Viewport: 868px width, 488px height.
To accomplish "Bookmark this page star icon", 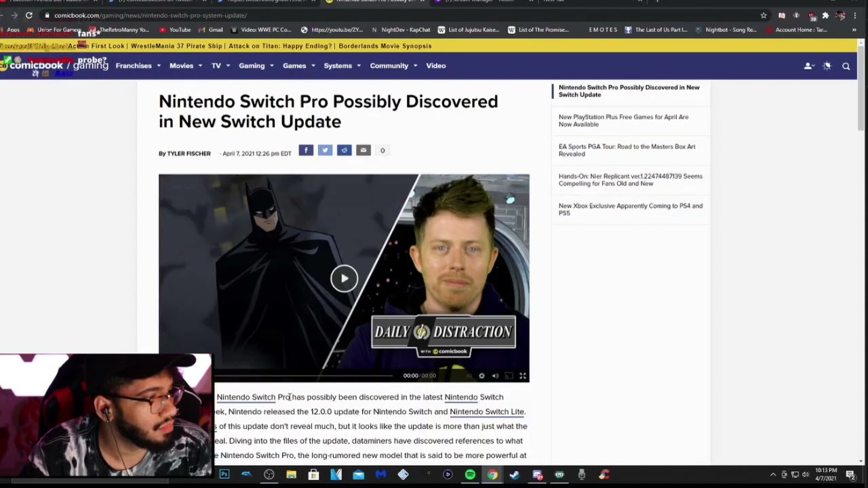I will click(764, 15).
